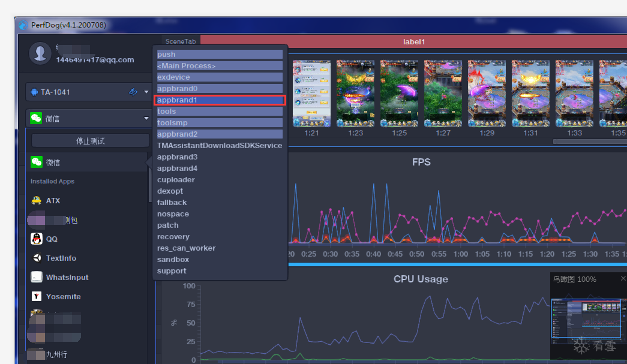The height and width of the screenshot is (364, 627).
Task: Switch to the SceneTab tab
Action: point(181,41)
